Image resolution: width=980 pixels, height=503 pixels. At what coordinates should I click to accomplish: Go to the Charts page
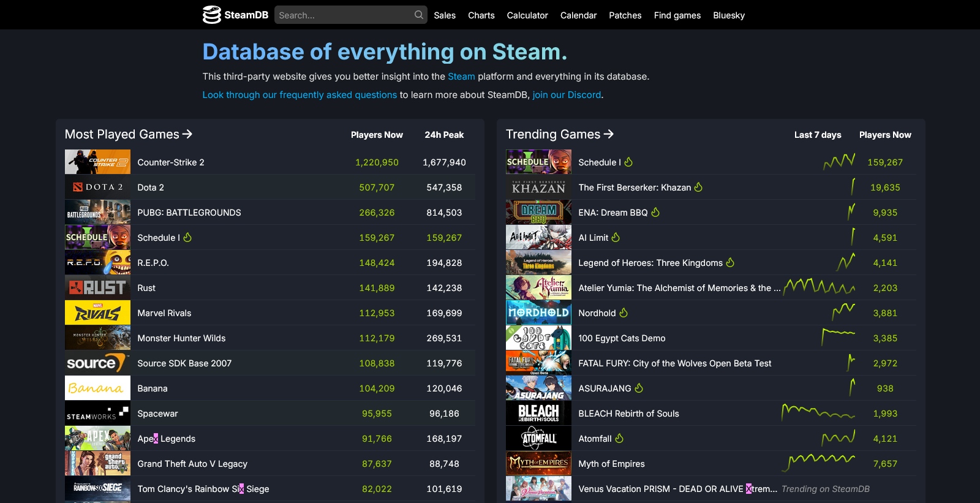pyautogui.click(x=481, y=15)
